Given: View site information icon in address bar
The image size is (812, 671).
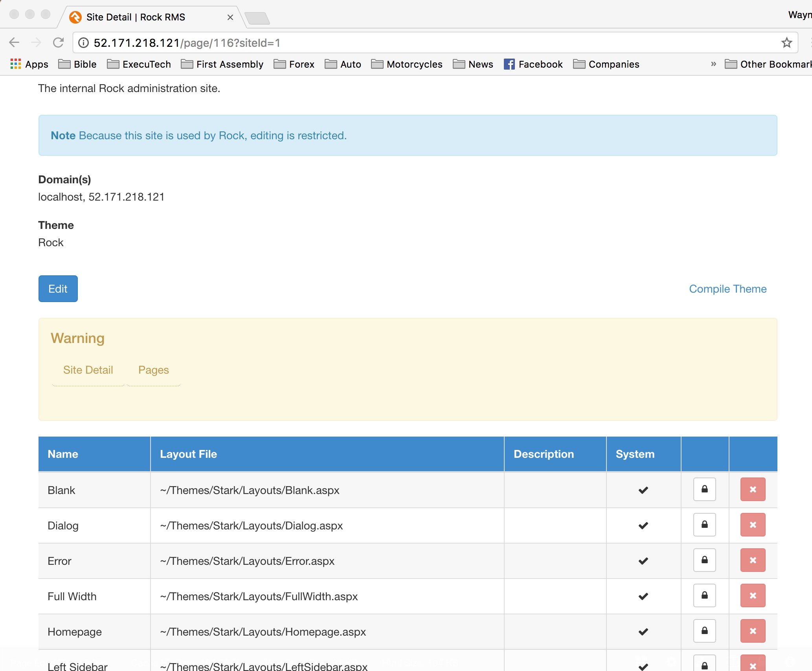Looking at the screenshot, I should point(83,42).
